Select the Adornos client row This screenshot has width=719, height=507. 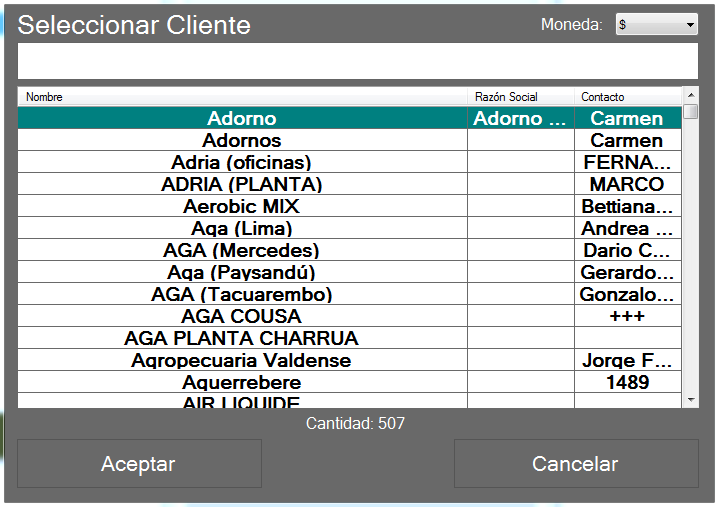(242, 141)
